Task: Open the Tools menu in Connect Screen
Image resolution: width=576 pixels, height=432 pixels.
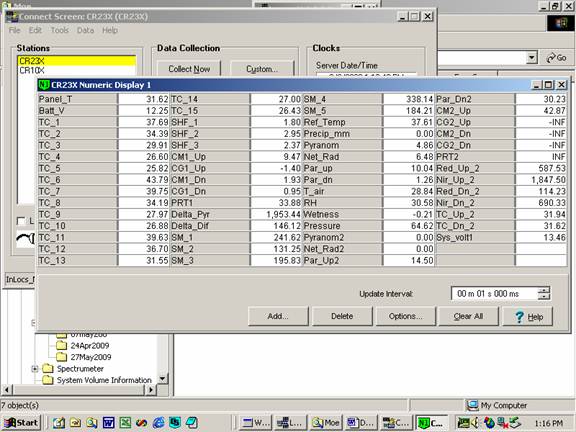Action: click(x=60, y=30)
